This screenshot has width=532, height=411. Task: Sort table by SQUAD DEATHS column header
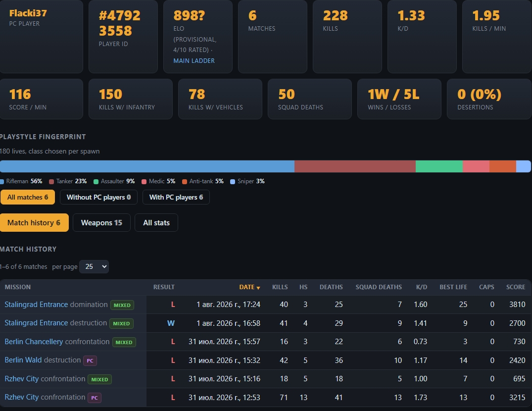click(x=379, y=287)
